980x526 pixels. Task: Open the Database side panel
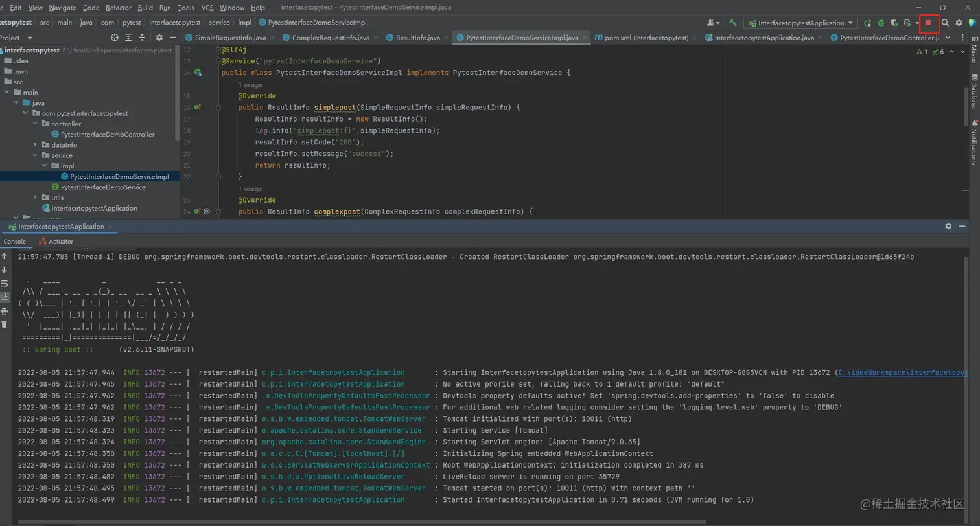click(x=974, y=91)
